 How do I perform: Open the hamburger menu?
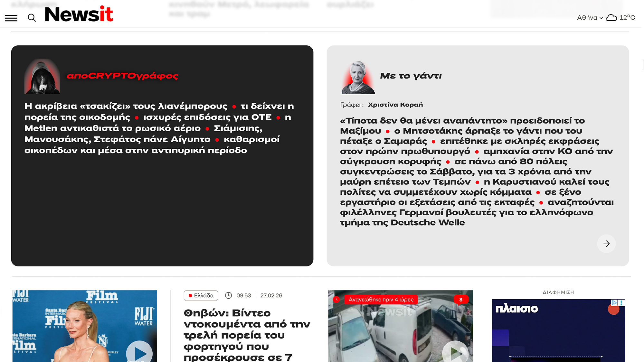click(x=11, y=18)
